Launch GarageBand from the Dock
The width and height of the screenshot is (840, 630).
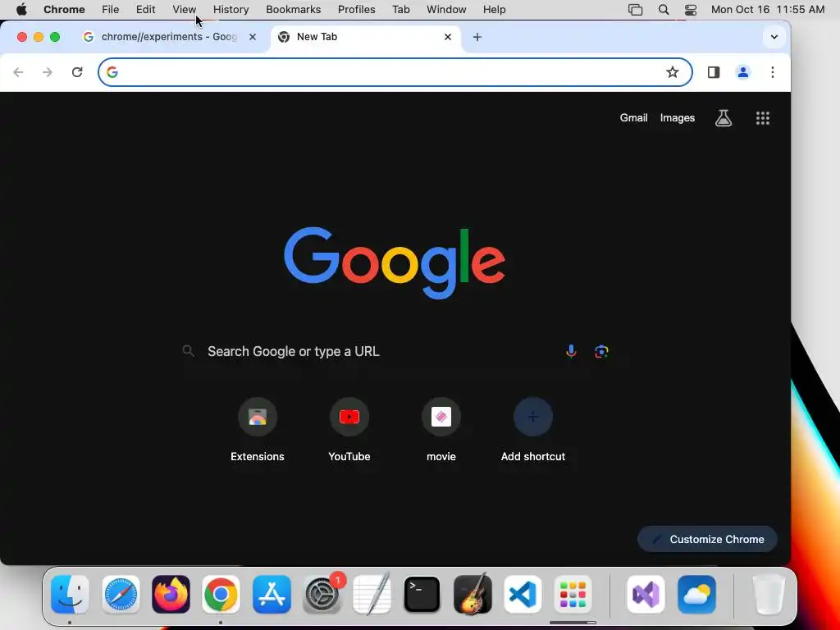(472, 595)
